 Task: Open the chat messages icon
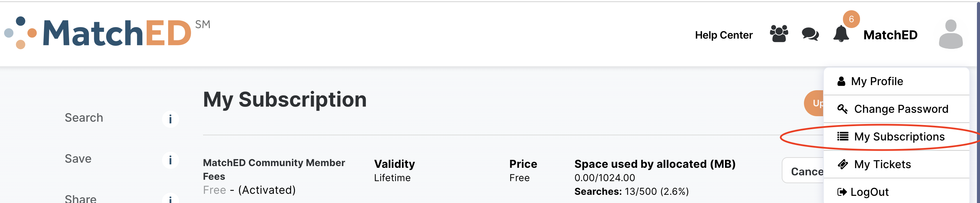810,34
